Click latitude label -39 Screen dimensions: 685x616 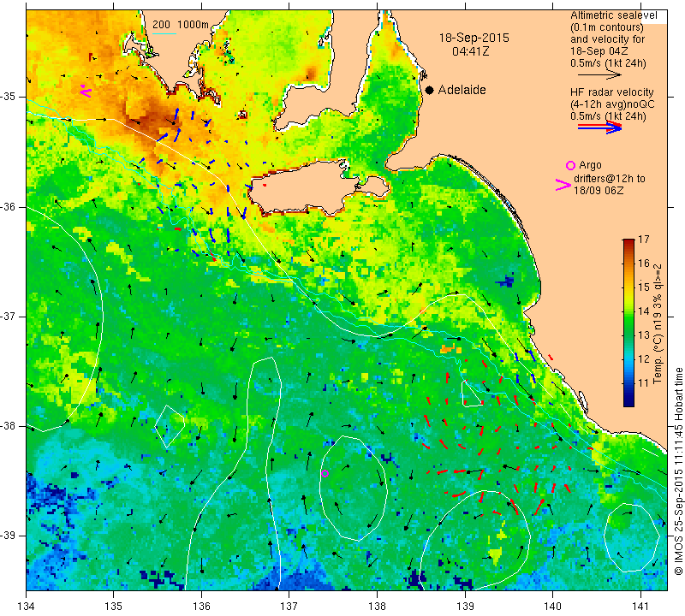click(9, 536)
